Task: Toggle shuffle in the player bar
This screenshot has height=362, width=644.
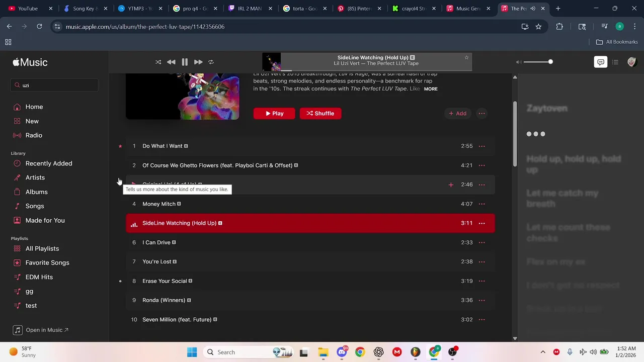Action: coord(158,62)
